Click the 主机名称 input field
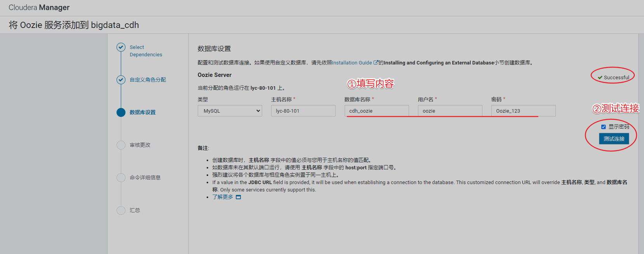Screen dimensions: 644x254 303,111
